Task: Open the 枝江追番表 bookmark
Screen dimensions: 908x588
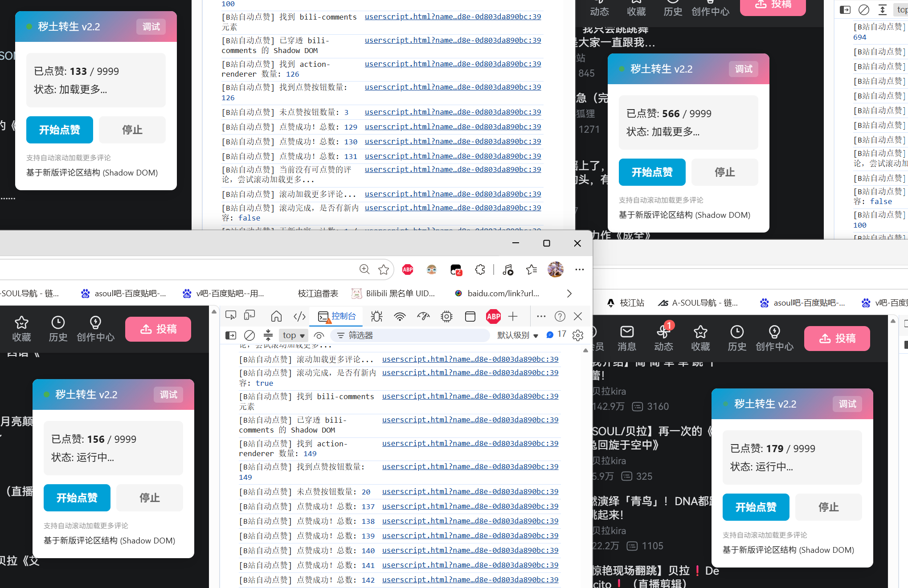Action: point(318,293)
